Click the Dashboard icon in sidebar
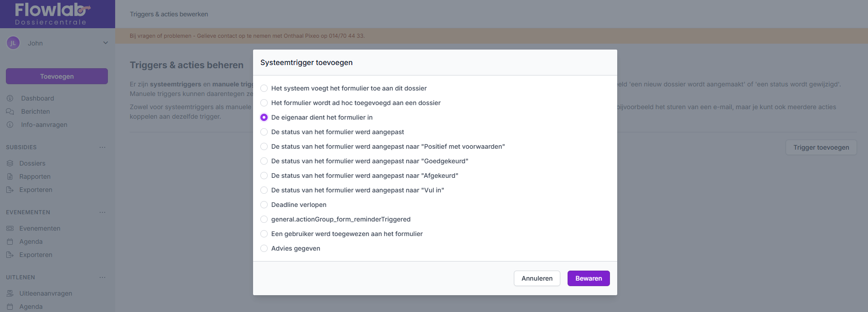The image size is (868, 312). pos(10,98)
